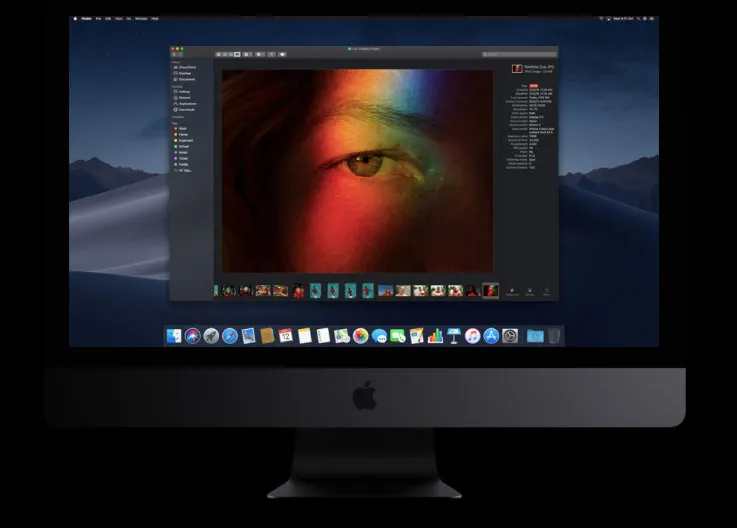
Task: Open Maps icon in the Dock
Action: click(342, 336)
